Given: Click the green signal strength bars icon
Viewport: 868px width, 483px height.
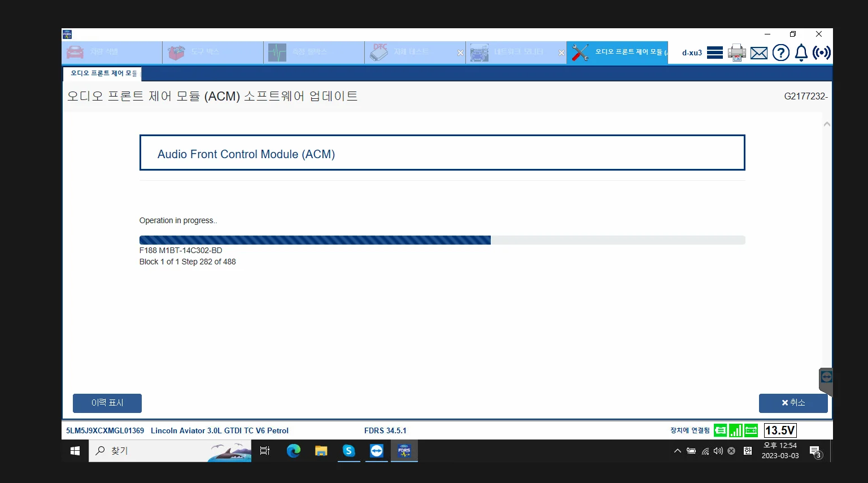Looking at the screenshot, I should [735, 430].
